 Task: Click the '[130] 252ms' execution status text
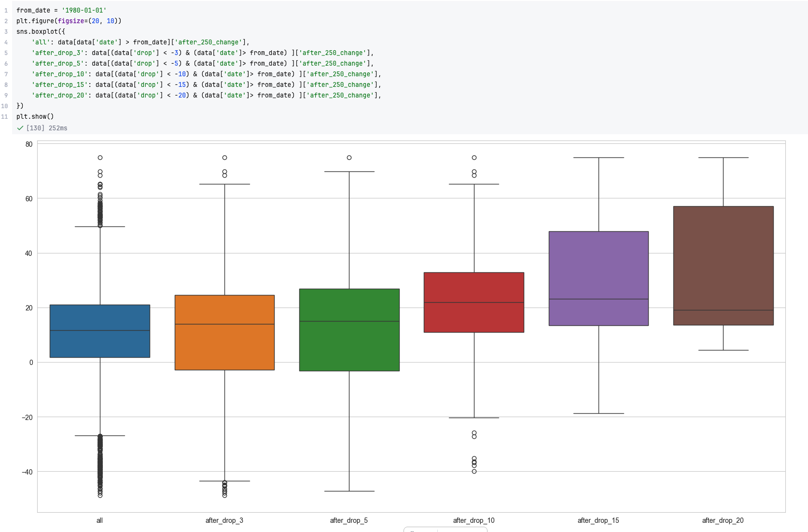[x=47, y=128]
